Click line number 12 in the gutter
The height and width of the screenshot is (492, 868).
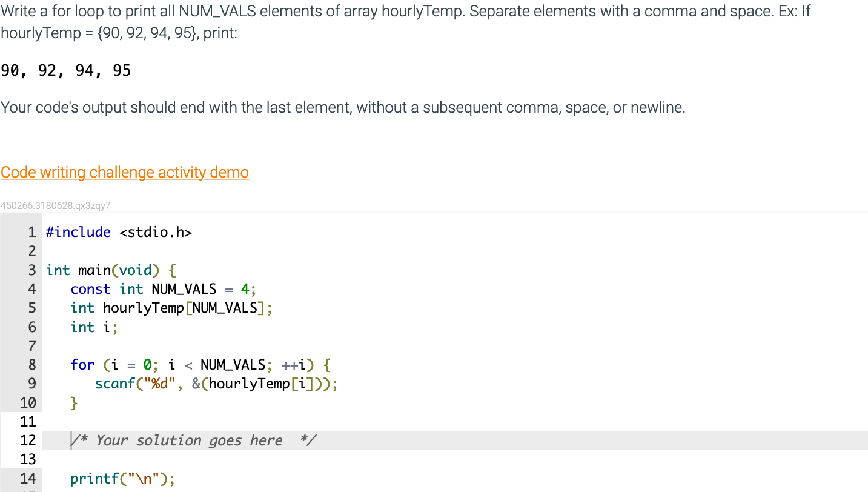(x=28, y=440)
